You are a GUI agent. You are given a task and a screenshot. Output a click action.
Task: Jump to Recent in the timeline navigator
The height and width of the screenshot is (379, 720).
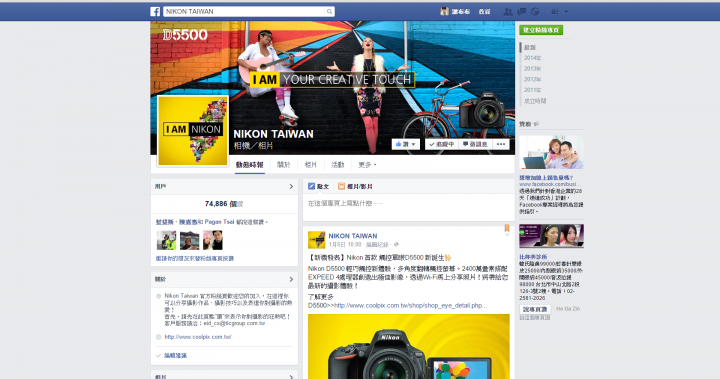(x=530, y=47)
